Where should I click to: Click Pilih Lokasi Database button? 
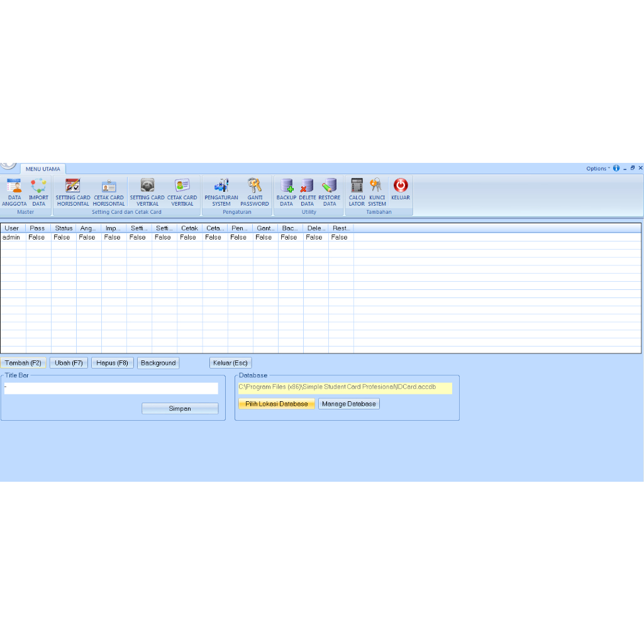[277, 404]
